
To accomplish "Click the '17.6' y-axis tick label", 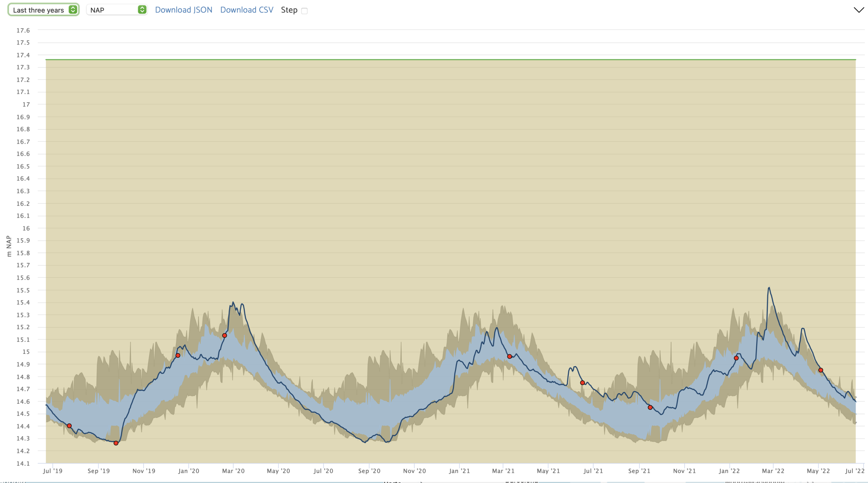I will 23,30.
